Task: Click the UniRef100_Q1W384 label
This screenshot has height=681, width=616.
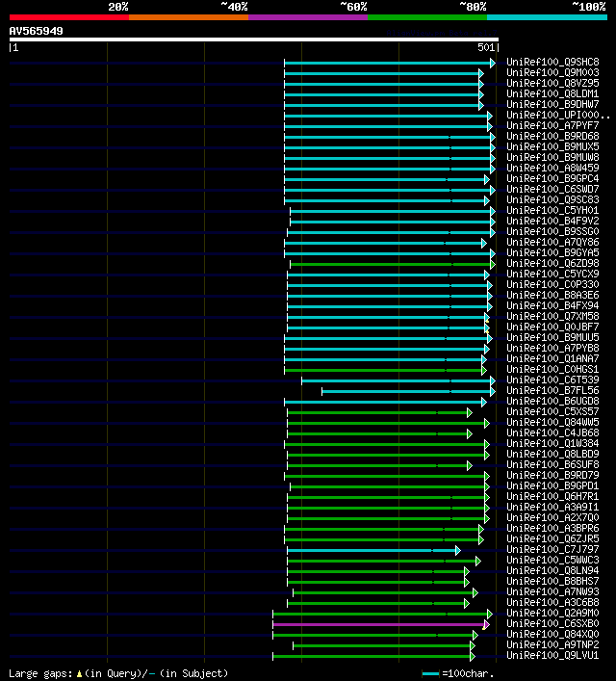Action: click(x=552, y=443)
